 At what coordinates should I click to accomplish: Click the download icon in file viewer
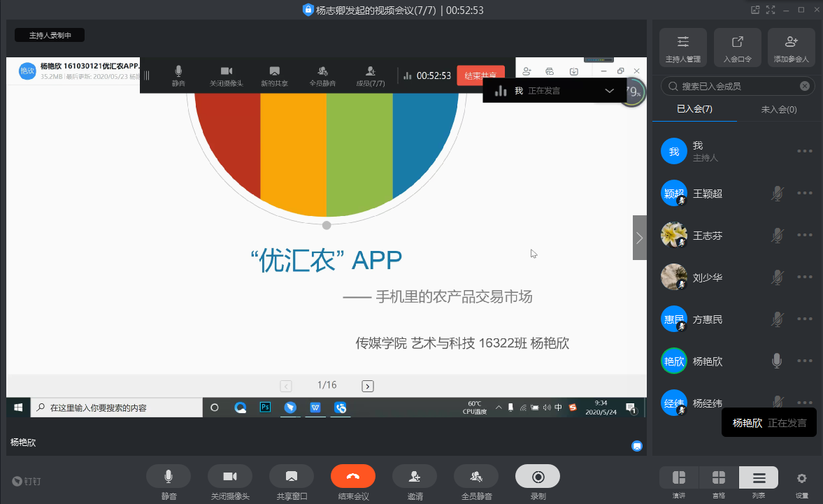coord(573,71)
